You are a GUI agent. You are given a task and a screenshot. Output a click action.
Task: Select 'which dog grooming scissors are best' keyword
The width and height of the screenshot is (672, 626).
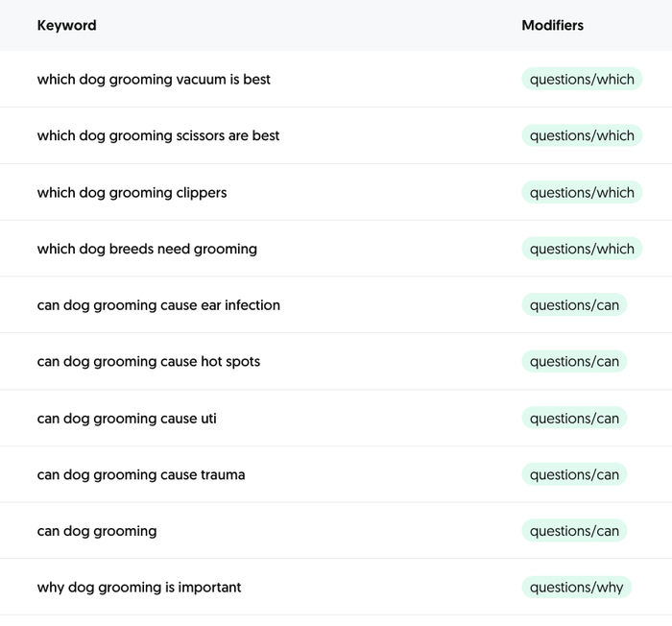pyautogui.click(x=158, y=135)
